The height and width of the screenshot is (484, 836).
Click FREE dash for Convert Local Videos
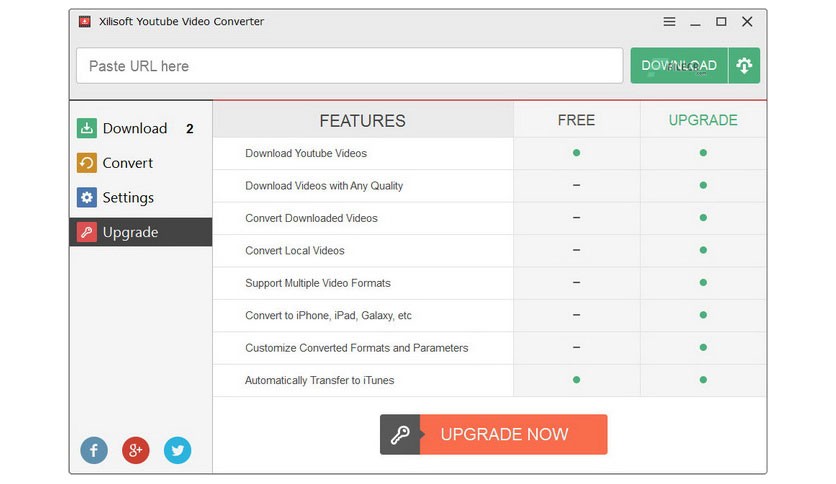click(x=576, y=250)
